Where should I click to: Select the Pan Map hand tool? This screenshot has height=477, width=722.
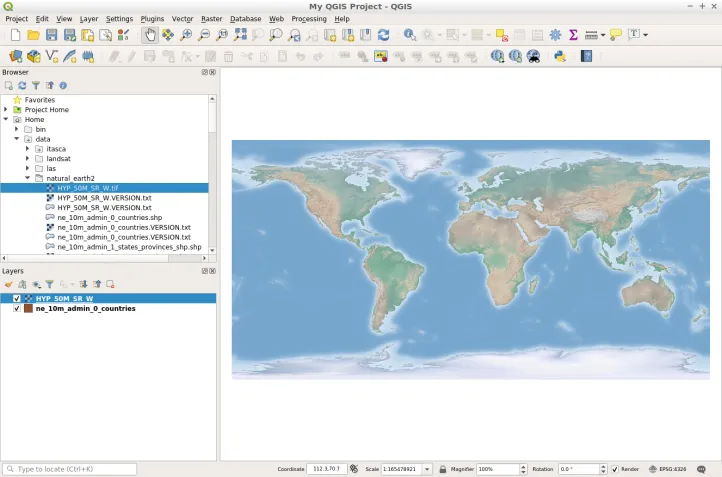tap(150, 35)
